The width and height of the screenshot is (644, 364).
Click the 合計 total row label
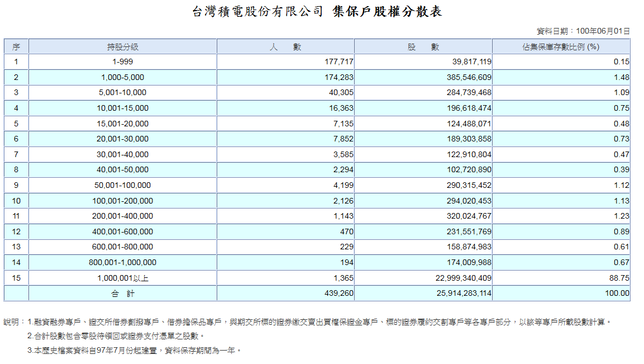pos(122,294)
